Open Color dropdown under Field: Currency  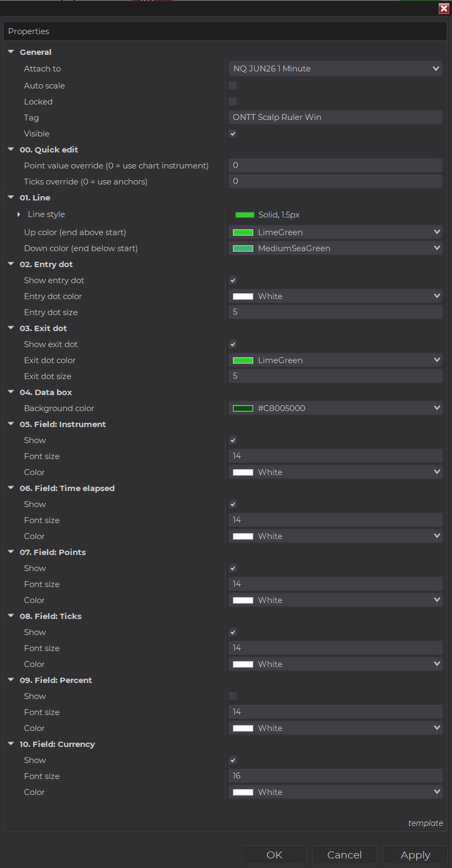[x=335, y=792]
